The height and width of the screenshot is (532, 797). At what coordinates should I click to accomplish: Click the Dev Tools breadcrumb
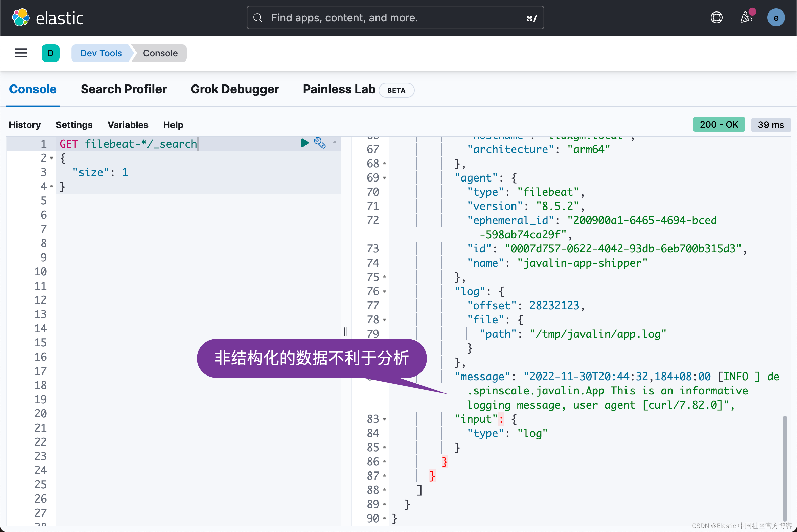[101, 53]
